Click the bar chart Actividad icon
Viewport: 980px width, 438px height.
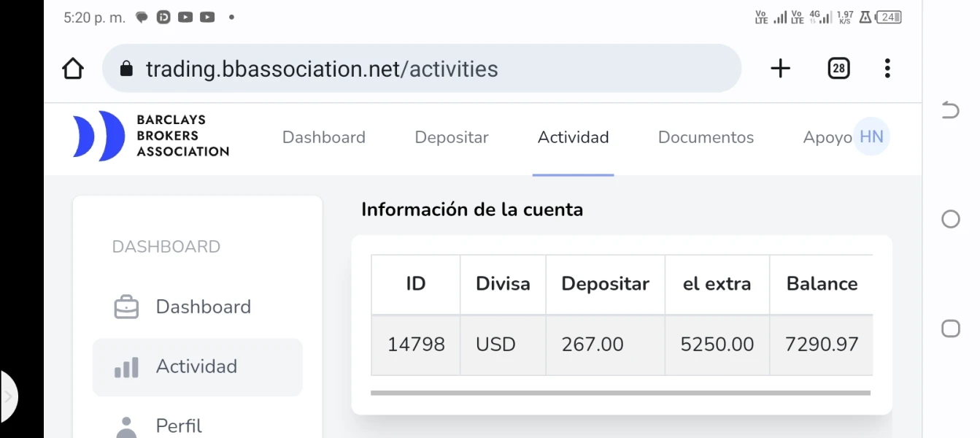coord(126,367)
